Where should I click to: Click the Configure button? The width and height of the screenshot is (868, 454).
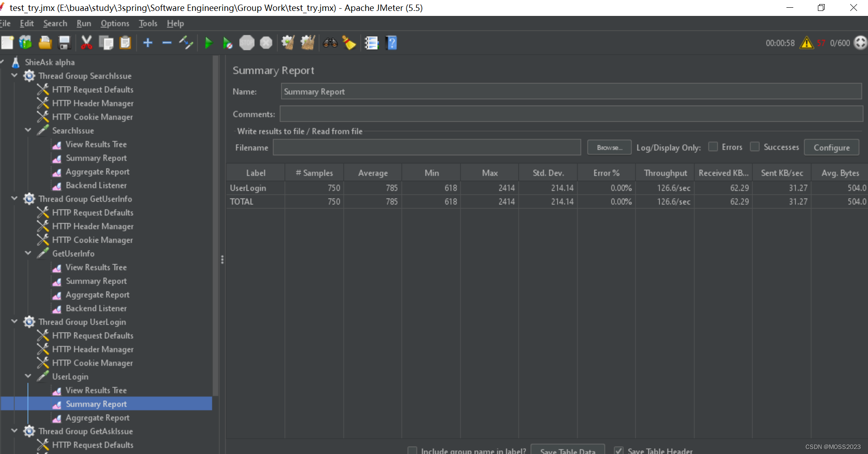coord(832,148)
